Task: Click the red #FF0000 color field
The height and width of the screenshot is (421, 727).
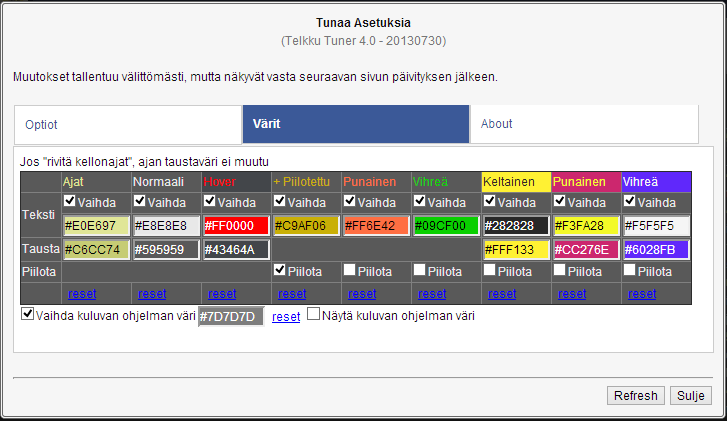Action: coord(235,226)
